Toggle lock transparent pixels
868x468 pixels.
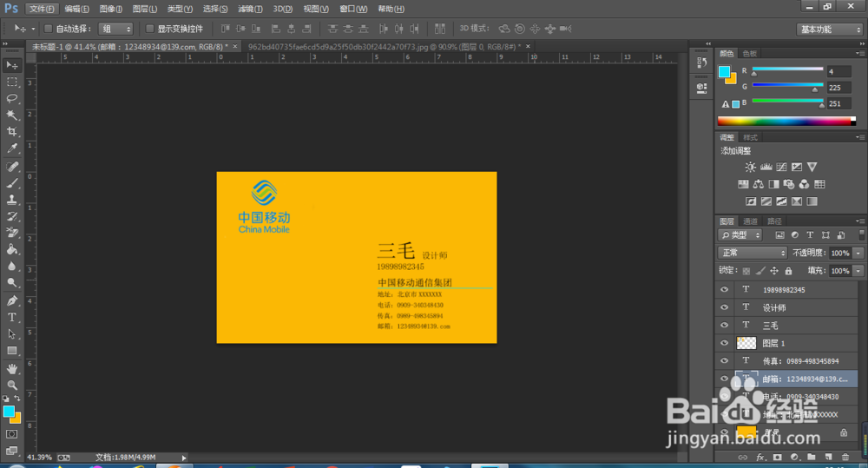pos(746,271)
